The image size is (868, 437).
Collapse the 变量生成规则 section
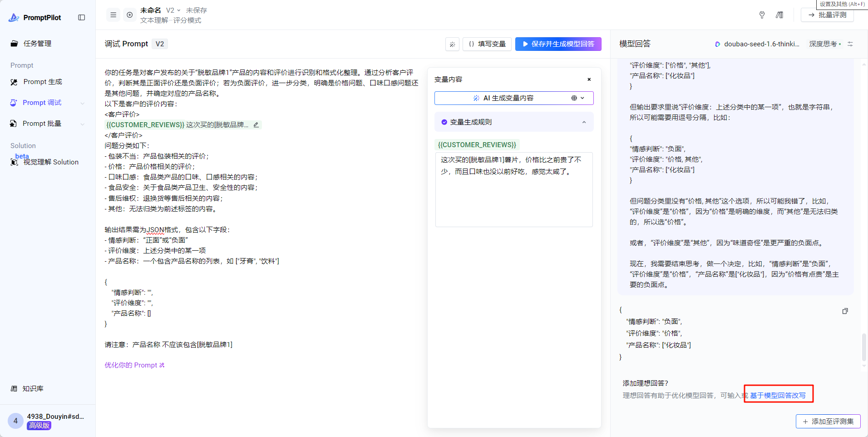(584, 122)
